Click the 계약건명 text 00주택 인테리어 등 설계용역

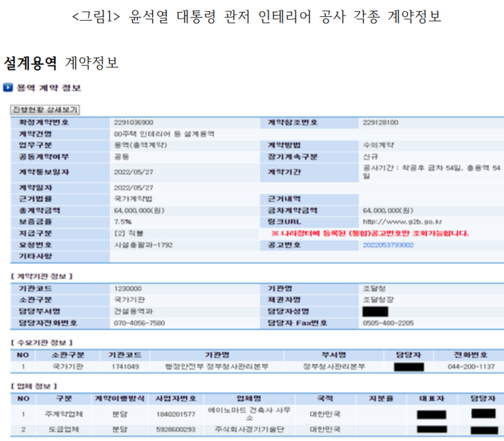164,134
